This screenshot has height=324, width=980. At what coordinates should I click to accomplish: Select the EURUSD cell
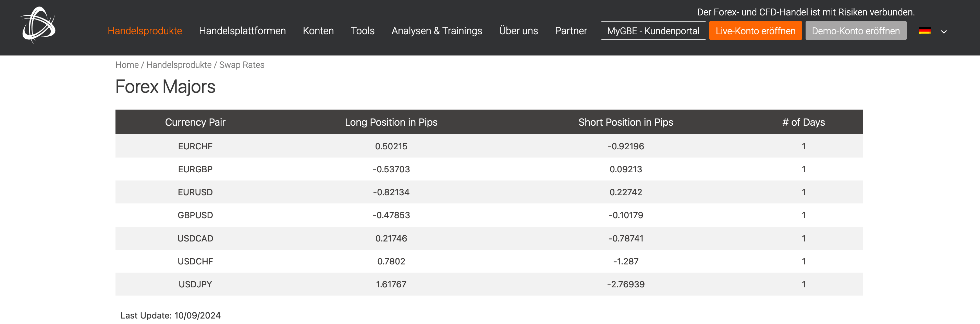pos(195,192)
